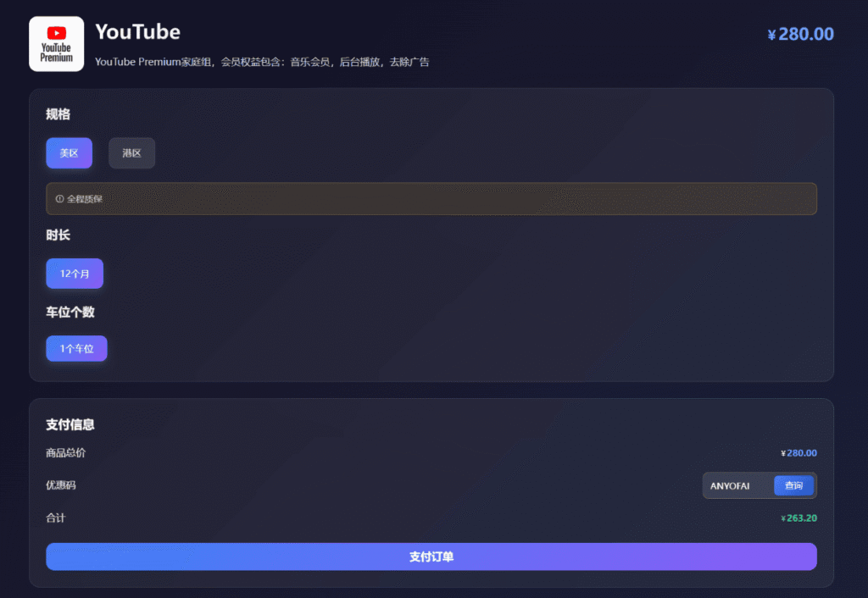Image resolution: width=868 pixels, height=598 pixels.
Task: Click the 商品总价 label
Action: 66,453
